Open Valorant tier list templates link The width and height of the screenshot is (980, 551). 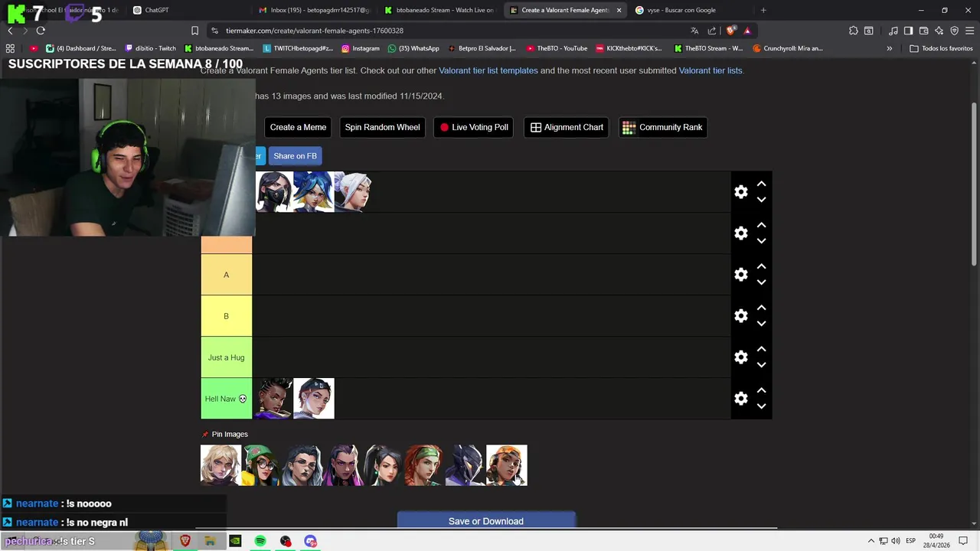(x=488, y=70)
